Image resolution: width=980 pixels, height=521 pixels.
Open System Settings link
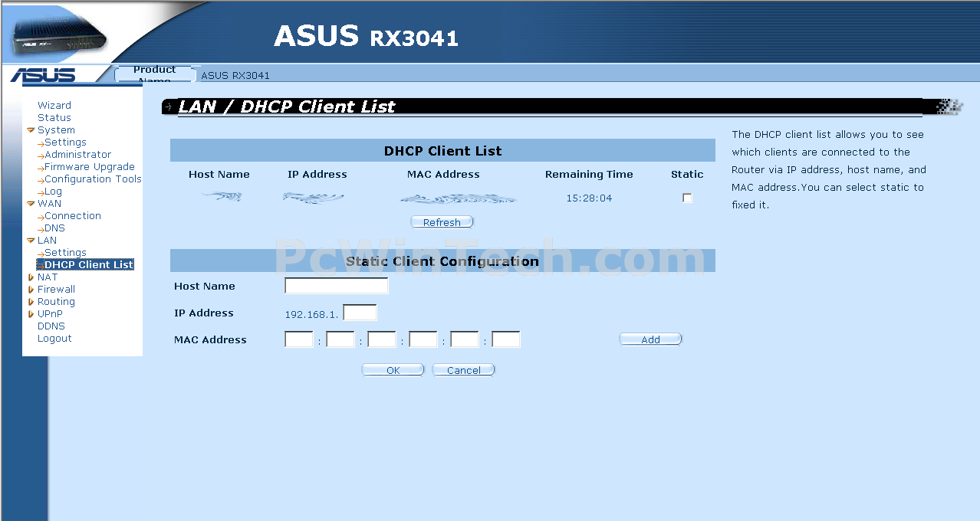click(x=65, y=143)
